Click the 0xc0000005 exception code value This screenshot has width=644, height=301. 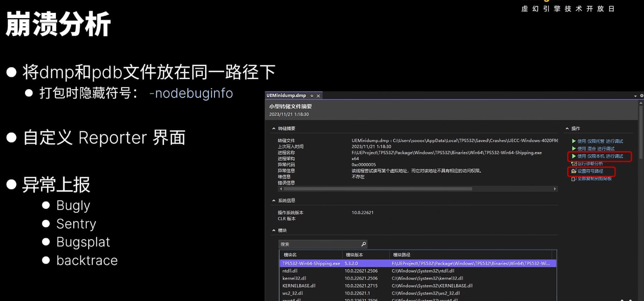click(x=363, y=165)
